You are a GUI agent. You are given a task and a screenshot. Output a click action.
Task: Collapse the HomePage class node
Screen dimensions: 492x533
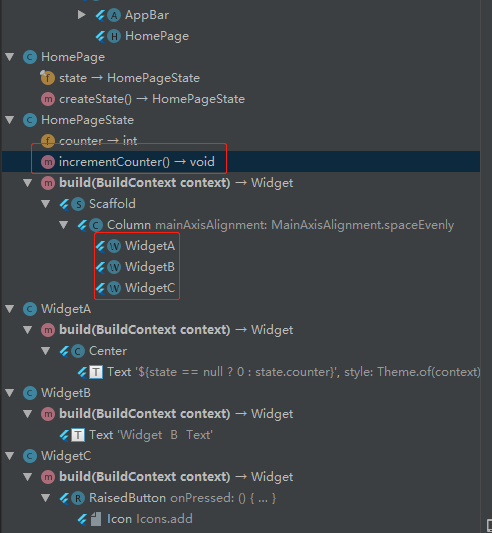[x=10, y=57]
